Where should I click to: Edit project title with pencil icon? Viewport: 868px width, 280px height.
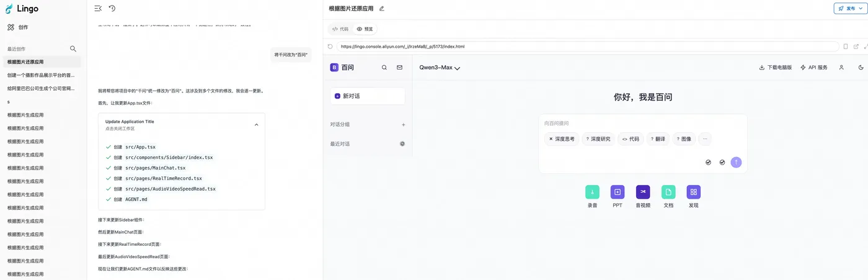click(x=381, y=8)
